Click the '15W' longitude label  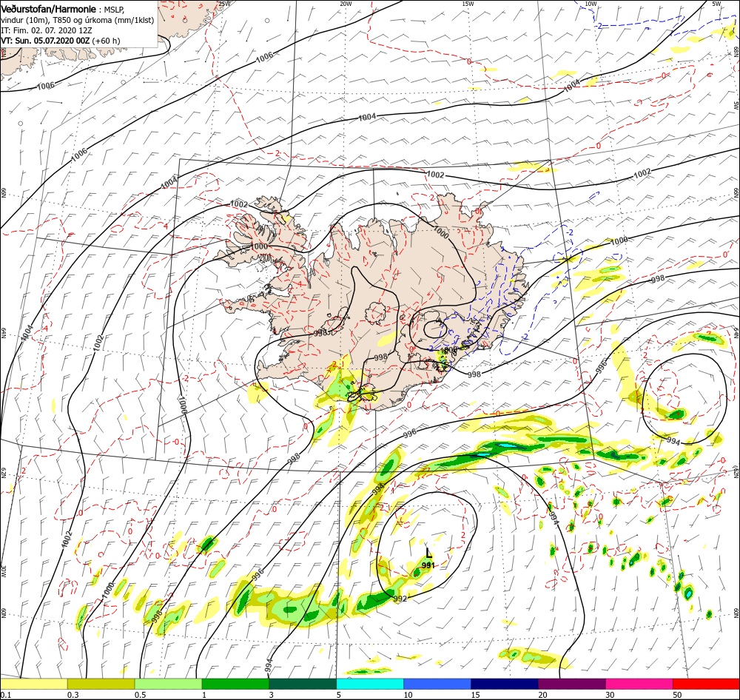468,4
